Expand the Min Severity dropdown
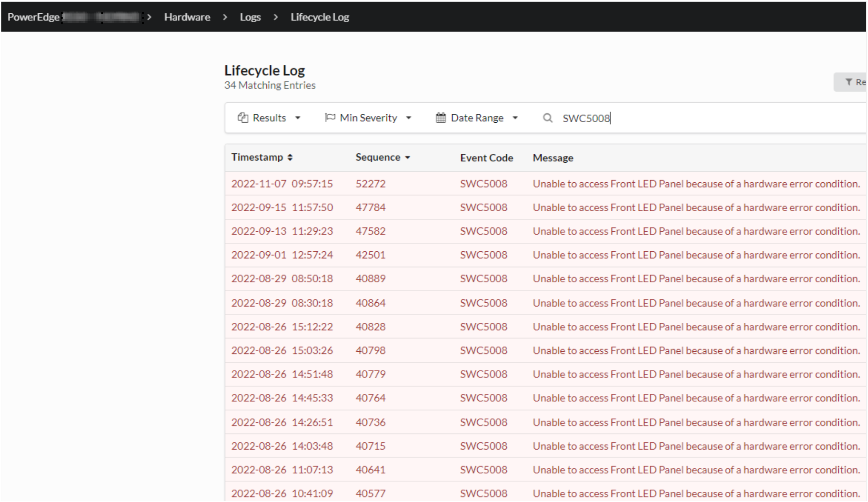This screenshot has width=868, height=502. [368, 118]
